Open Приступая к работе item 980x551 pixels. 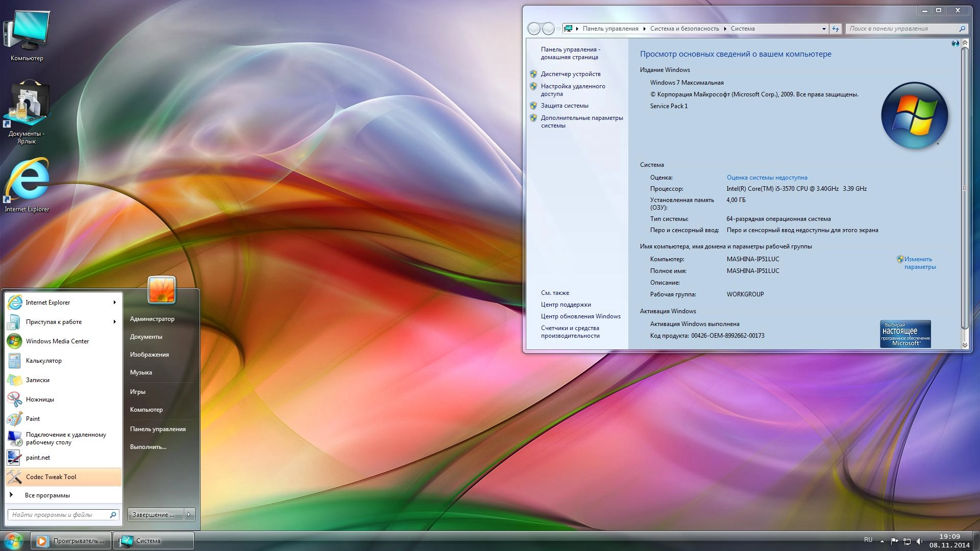(63, 321)
